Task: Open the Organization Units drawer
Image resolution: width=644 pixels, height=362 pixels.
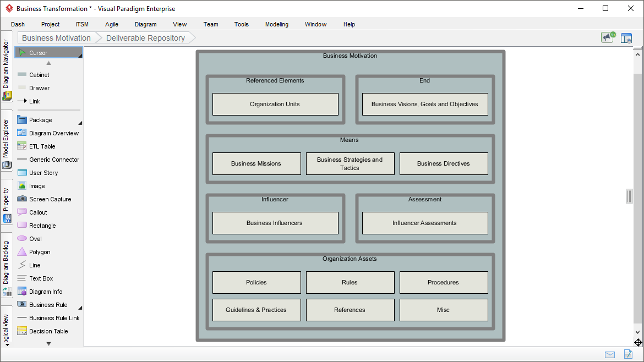Action: (x=275, y=104)
